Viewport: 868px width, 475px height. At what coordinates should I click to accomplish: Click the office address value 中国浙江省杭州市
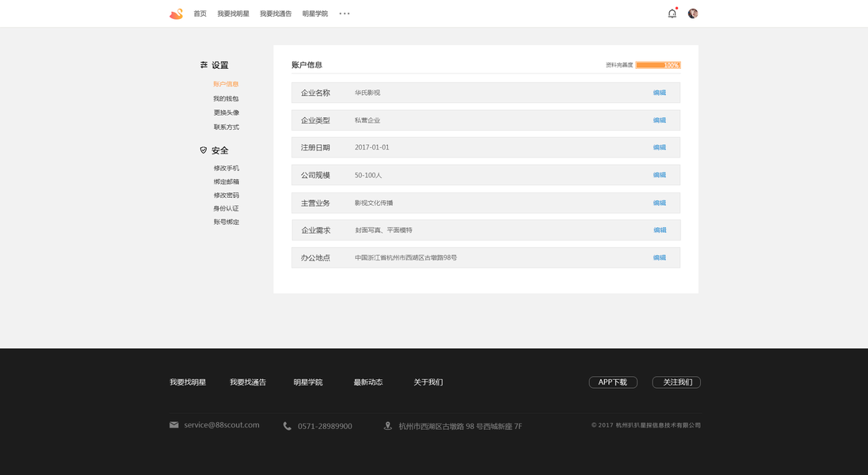coord(405,257)
